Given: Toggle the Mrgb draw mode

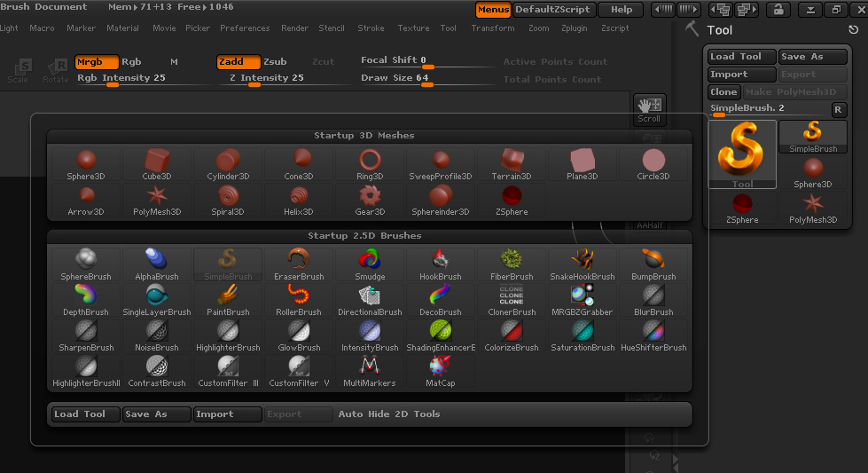Looking at the screenshot, I should [x=97, y=61].
